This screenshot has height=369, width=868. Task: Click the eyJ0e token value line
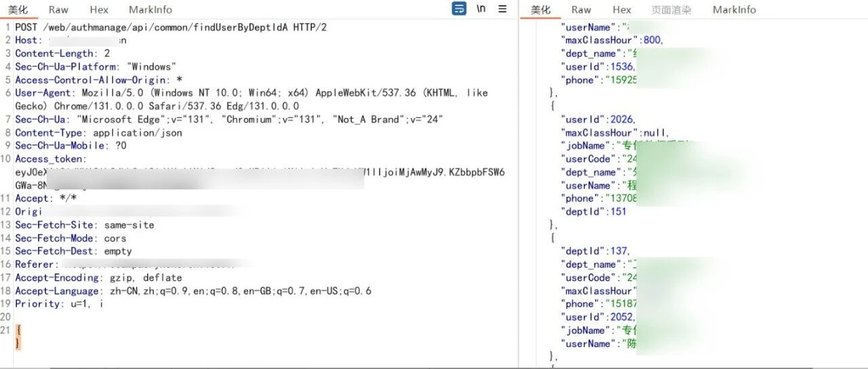click(x=260, y=172)
